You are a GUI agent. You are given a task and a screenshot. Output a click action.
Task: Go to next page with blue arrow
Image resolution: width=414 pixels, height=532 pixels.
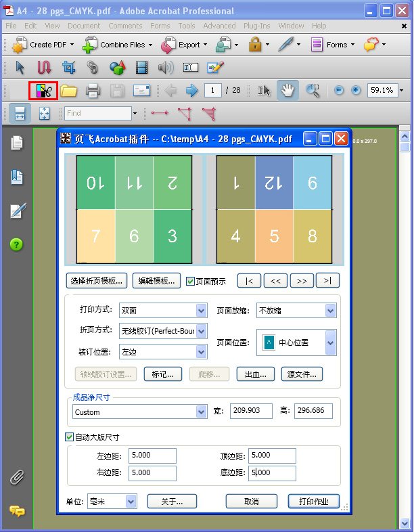[x=192, y=91]
